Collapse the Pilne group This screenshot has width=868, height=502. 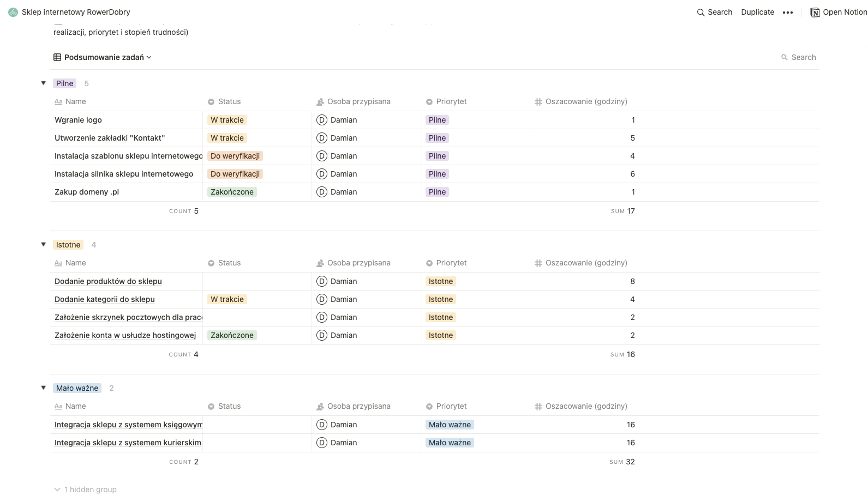[44, 83]
